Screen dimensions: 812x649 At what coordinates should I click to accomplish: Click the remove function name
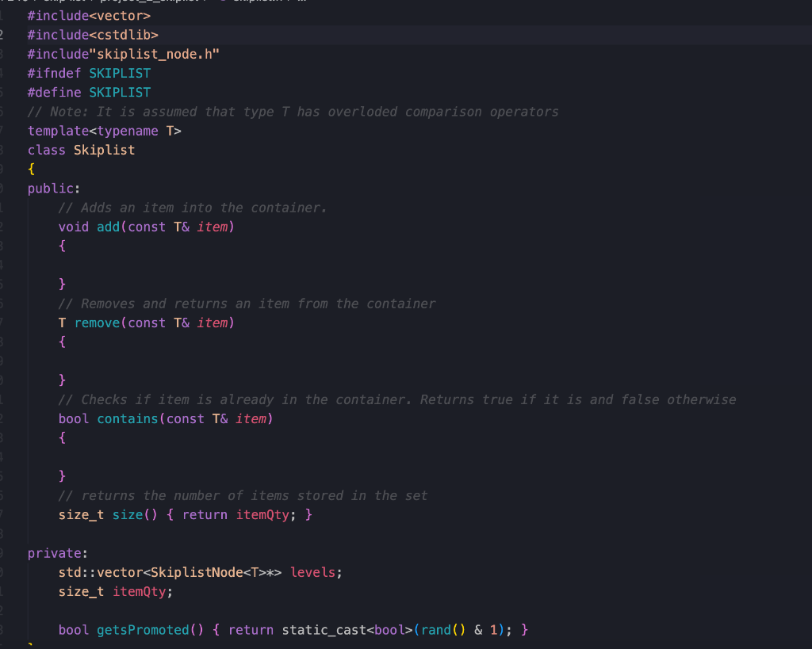coord(97,323)
